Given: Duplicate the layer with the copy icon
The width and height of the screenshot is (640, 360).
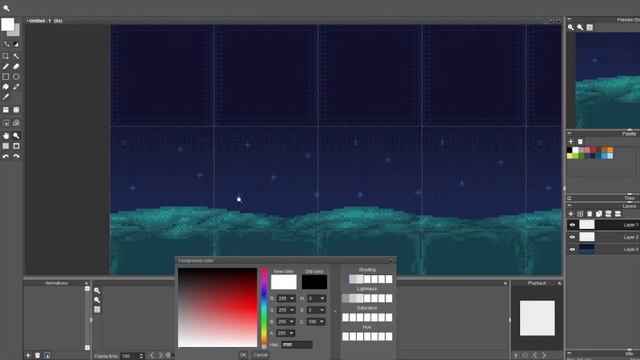Looking at the screenshot, I should 599,214.
